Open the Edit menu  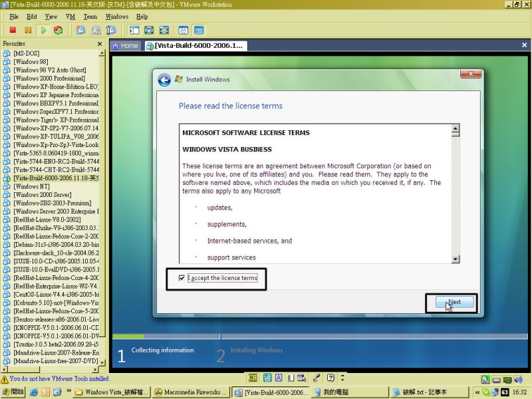coord(32,17)
